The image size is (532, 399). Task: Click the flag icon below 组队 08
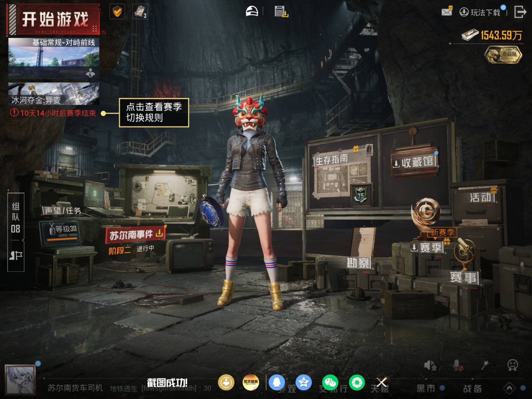[x=16, y=255]
